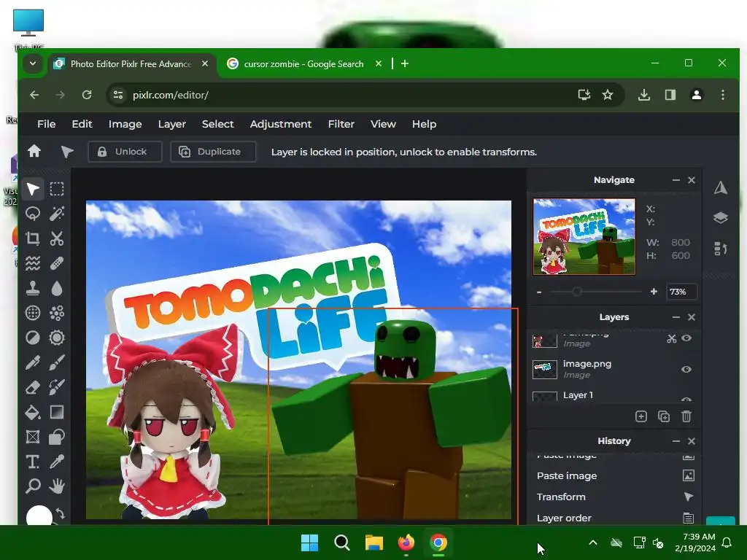
Task: Select the Heal bandage tool
Action: 57,262
